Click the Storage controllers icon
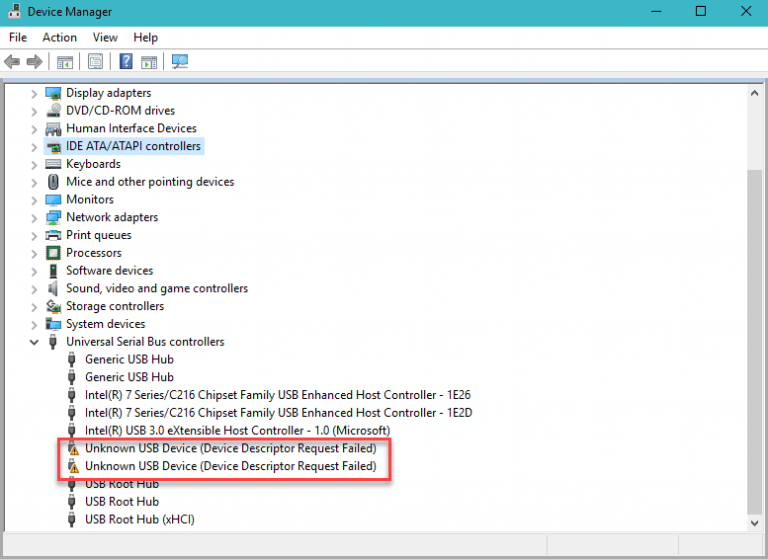This screenshot has height=559, width=768. (x=53, y=307)
